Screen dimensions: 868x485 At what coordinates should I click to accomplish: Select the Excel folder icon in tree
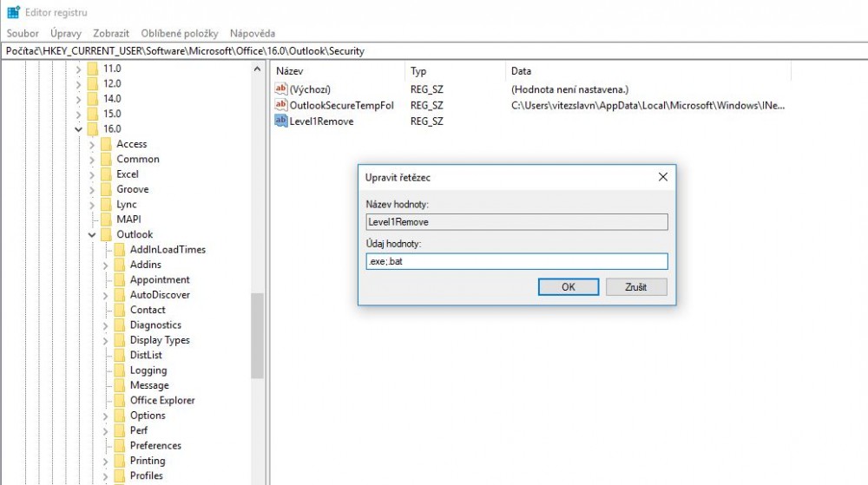[x=106, y=174]
